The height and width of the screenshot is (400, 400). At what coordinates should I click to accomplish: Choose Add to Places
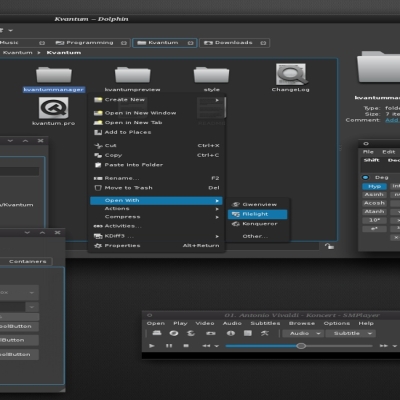(157, 132)
